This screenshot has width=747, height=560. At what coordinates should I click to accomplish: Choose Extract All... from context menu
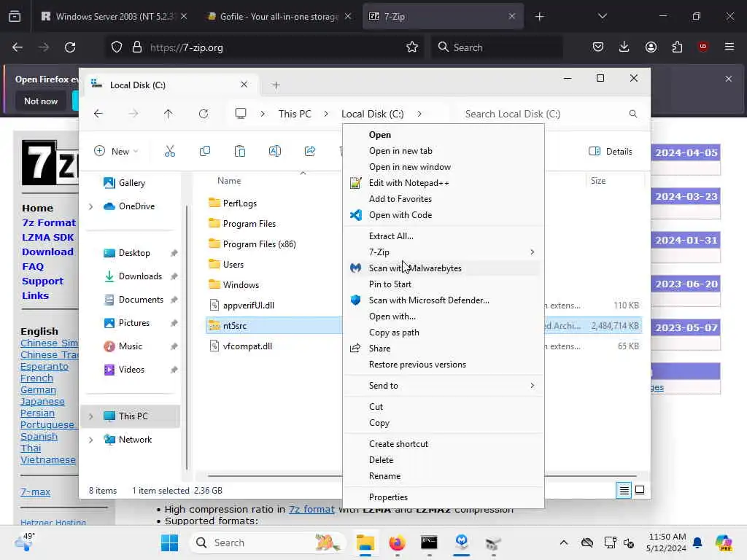[x=444, y=236]
